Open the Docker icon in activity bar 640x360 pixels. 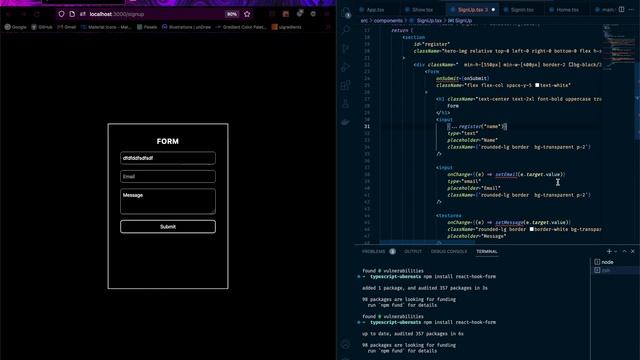346,122
